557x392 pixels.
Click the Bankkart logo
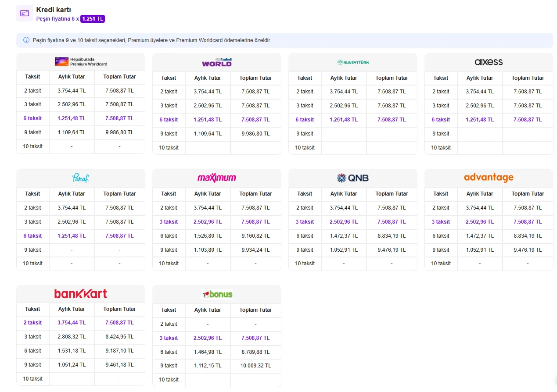click(81, 293)
